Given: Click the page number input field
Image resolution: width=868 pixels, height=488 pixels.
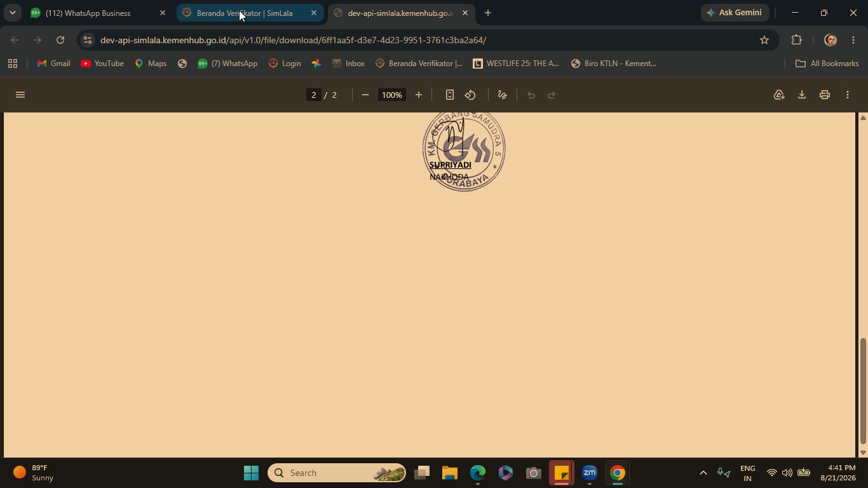Looking at the screenshot, I should (x=313, y=95).
